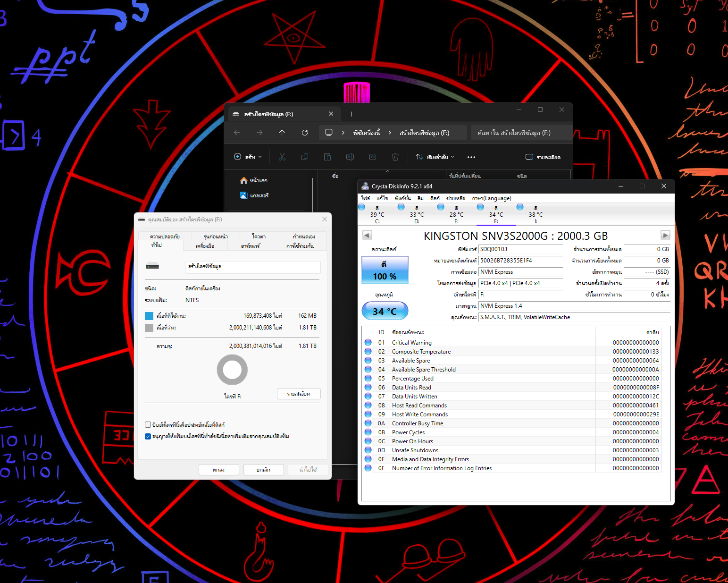Screen dimensions: 728x583
Task: Switch to กำหนดเอง (Customize) tab
Action: point(304,236)
